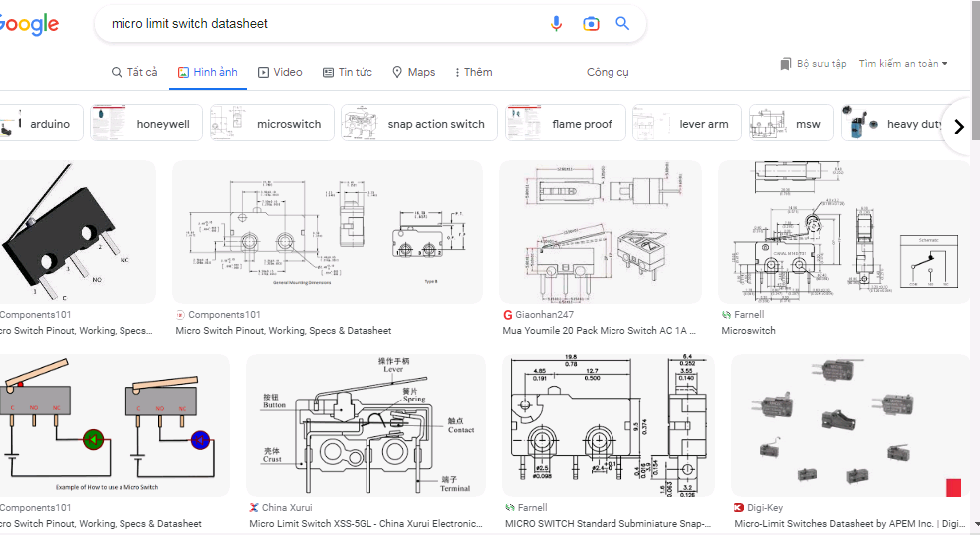This screenshot has width=980, height=535.
Task: Expand the Thêm more menu
Action: pyautogui.click(x=473, y=72)
